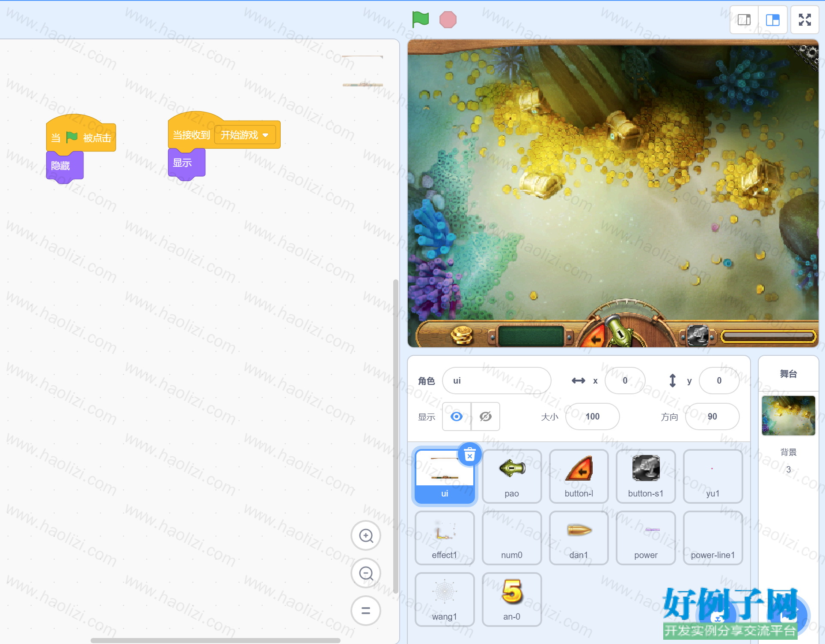Click the 隐藏 looks block
Image resolution: width=825 pixels, height=644 pixels.
tap(65, 166)
